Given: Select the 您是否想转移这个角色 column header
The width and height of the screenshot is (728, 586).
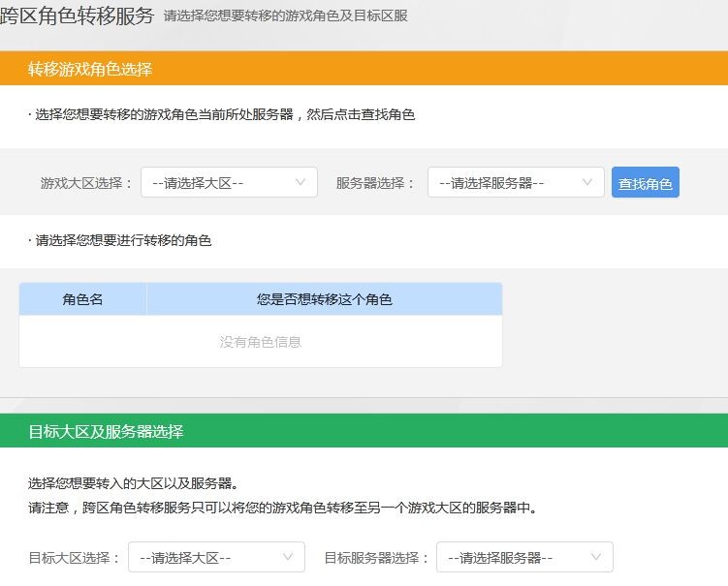Looking at the screenshot, I should pos(324,299).
